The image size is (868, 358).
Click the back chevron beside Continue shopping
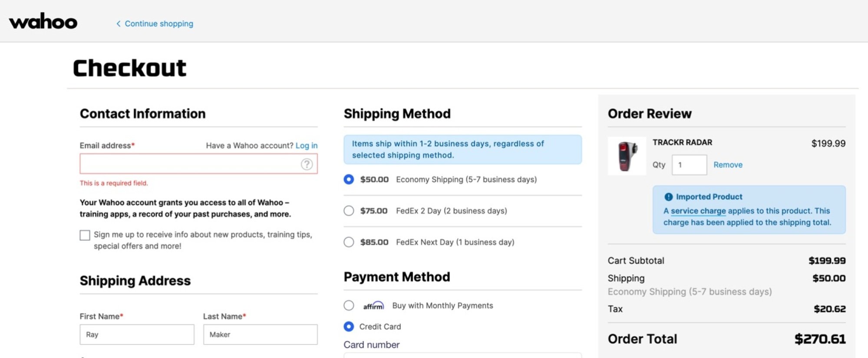[x=118, y=24]
